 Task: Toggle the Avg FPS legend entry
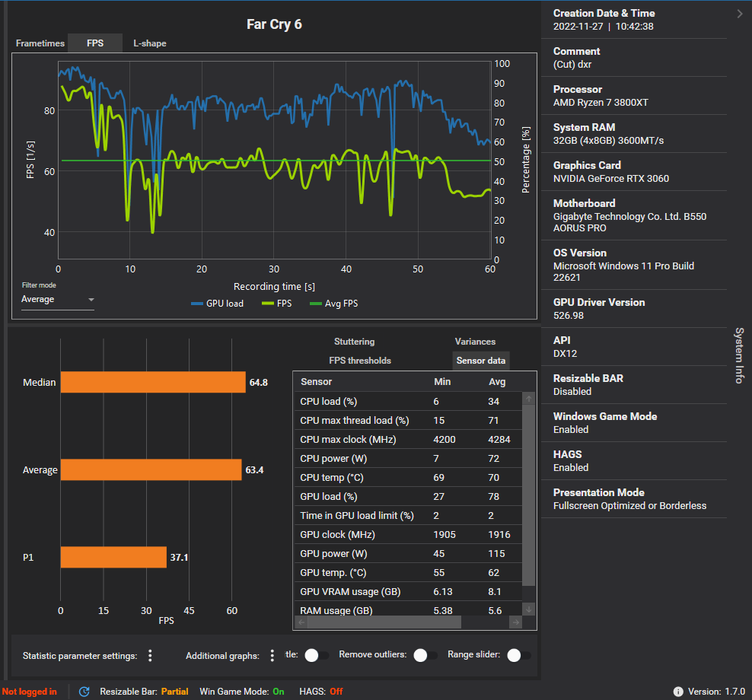tap(334, 304)
